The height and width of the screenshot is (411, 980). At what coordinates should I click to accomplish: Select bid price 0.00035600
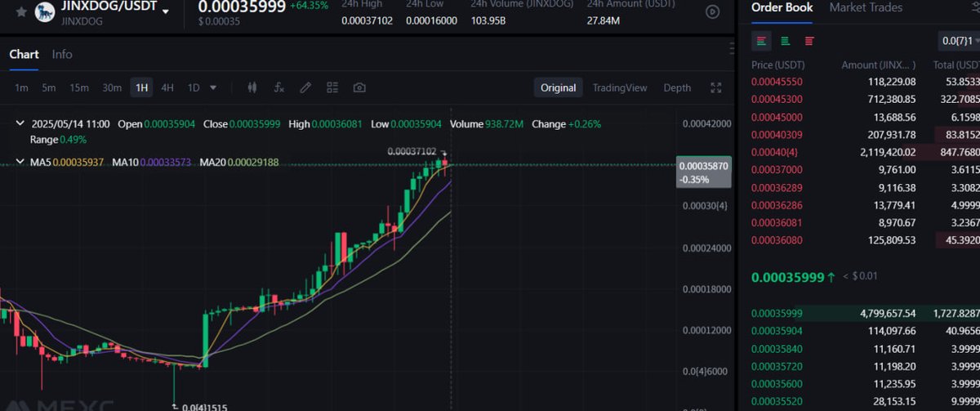777,383
